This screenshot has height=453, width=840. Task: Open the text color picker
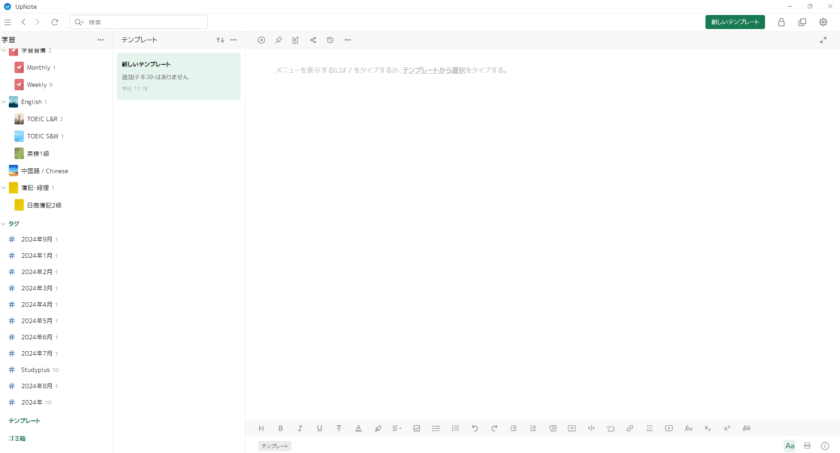358,428
